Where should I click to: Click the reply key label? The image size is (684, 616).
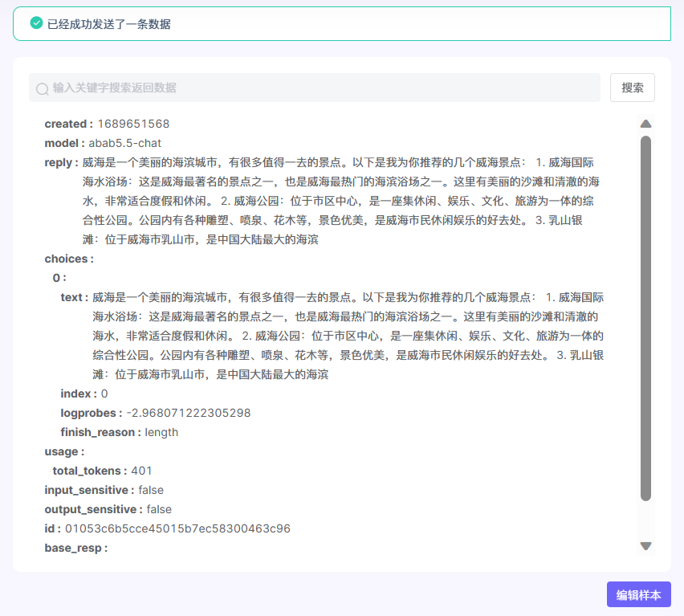point(60,162)
